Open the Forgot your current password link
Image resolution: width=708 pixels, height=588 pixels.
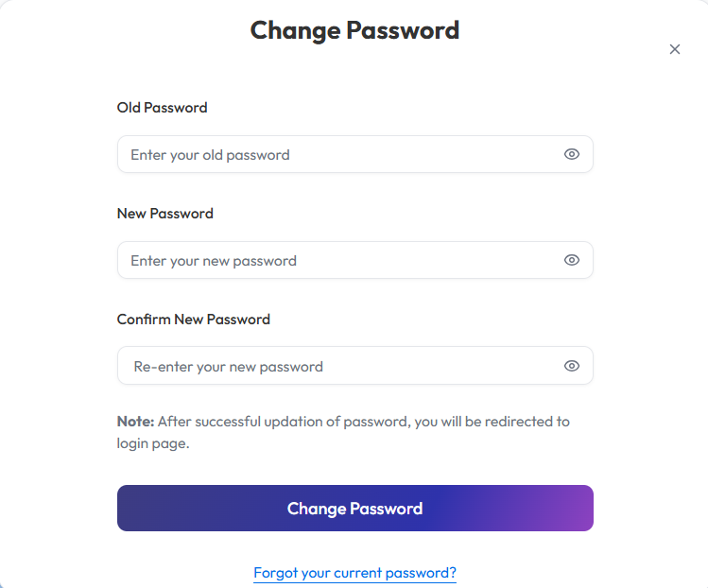354,573
